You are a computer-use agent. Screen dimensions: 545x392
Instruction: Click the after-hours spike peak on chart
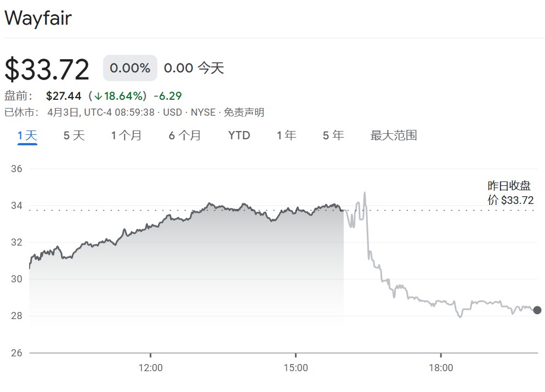click(x=365, y=192)
